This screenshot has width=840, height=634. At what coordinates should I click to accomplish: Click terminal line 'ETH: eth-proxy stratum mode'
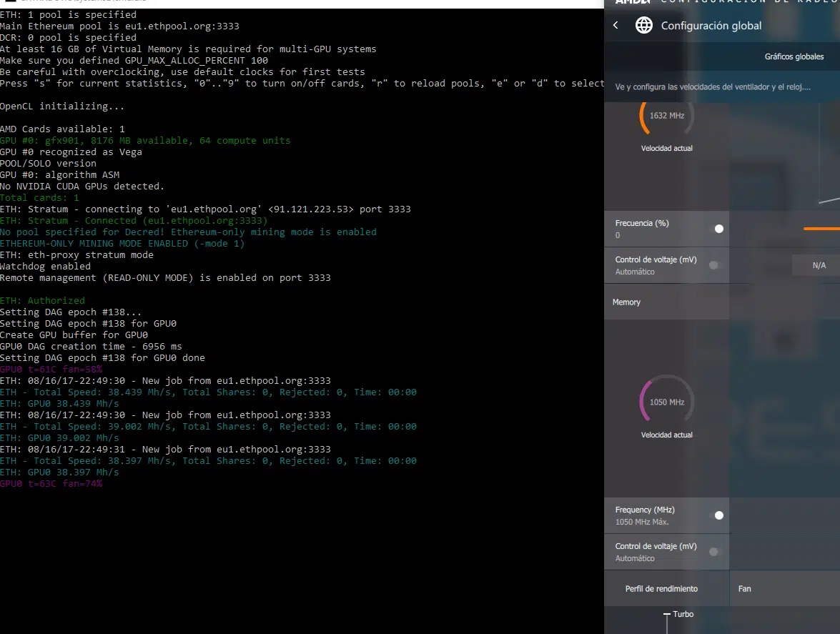coord(76,255)
